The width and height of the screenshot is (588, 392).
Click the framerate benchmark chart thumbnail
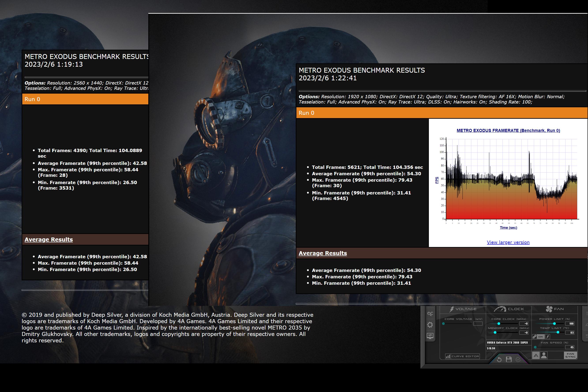coord(508,179)
